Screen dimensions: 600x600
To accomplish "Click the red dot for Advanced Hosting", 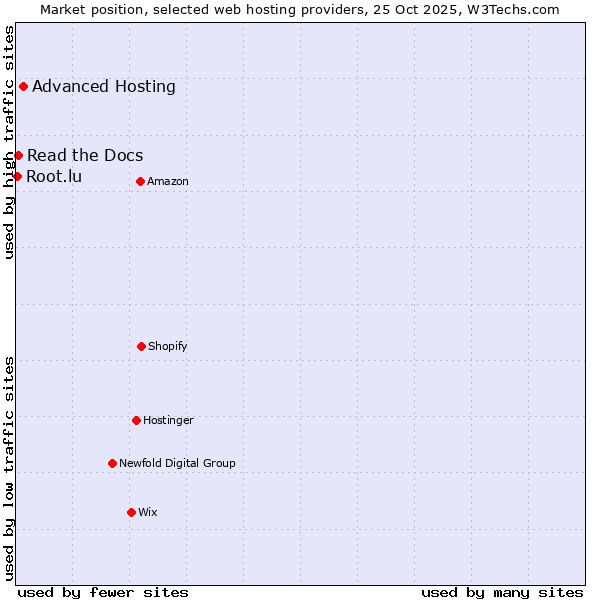I will [23, 86].
